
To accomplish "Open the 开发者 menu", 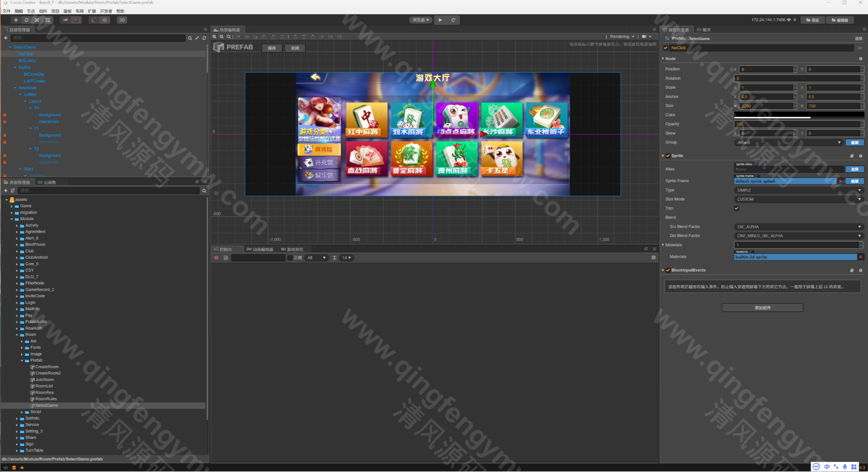I will click(x=106, y=11).
